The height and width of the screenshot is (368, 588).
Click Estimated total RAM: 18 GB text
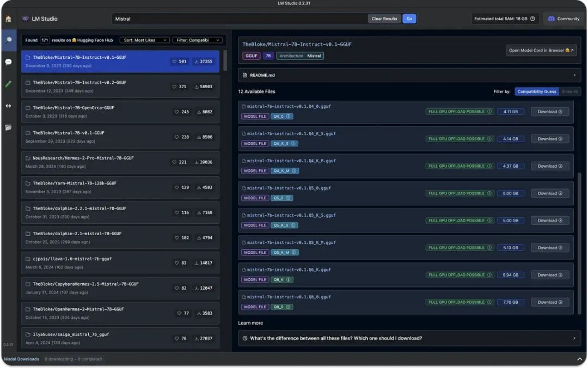point(501,19)
